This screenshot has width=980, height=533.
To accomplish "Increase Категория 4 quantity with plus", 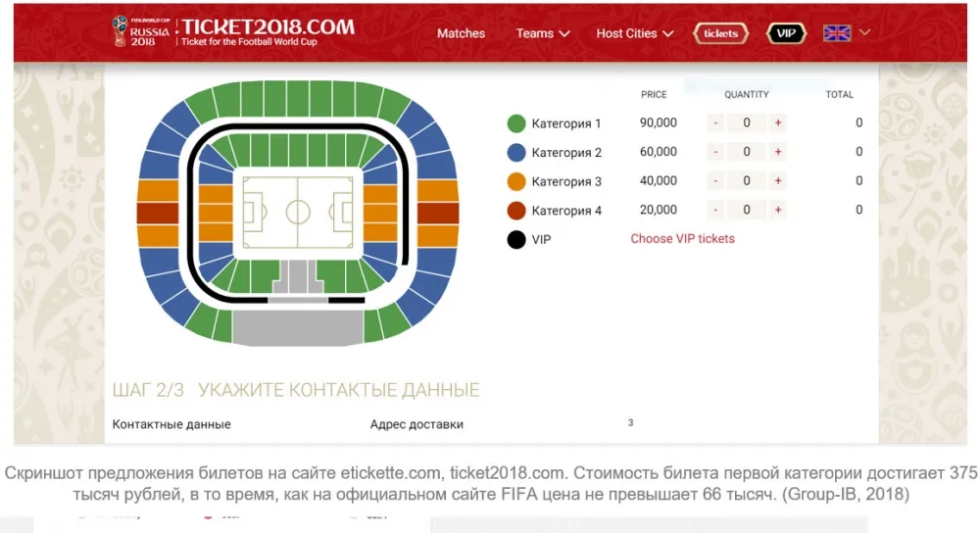I will click(x=778, y=210).
